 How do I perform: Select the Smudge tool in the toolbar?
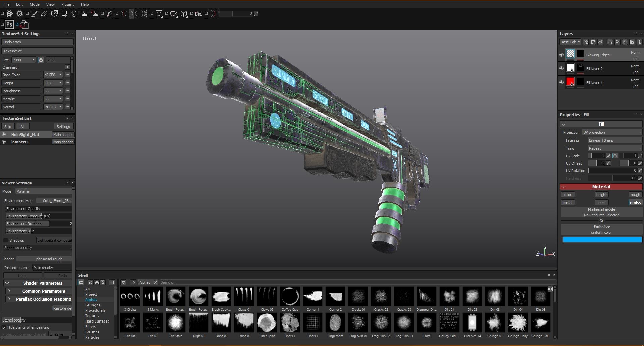[74, 14]
